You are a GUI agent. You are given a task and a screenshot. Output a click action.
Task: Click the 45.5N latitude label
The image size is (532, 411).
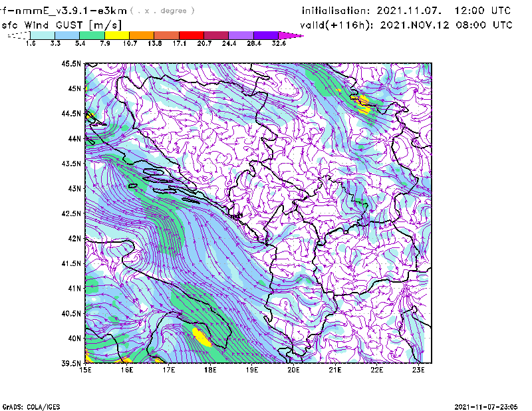[71, 63]
